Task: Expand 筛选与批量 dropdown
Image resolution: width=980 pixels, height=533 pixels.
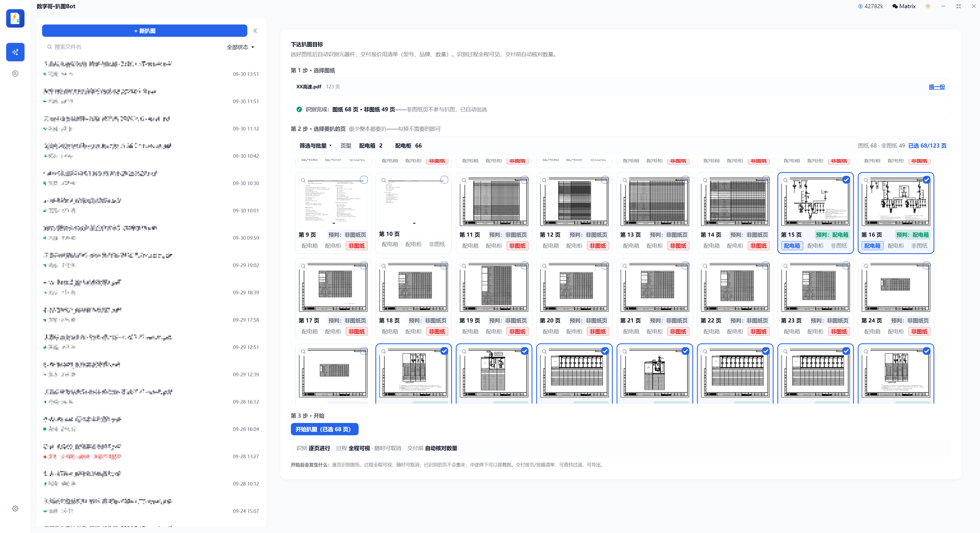Action: [x=315, y=146]
